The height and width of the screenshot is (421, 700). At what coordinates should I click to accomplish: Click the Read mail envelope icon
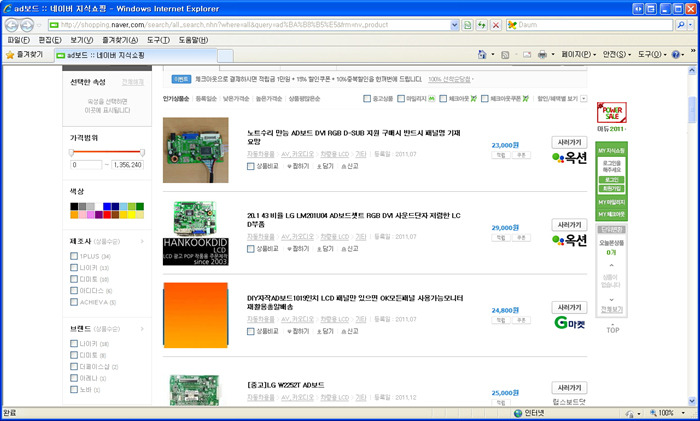click(x=527, y=54)
